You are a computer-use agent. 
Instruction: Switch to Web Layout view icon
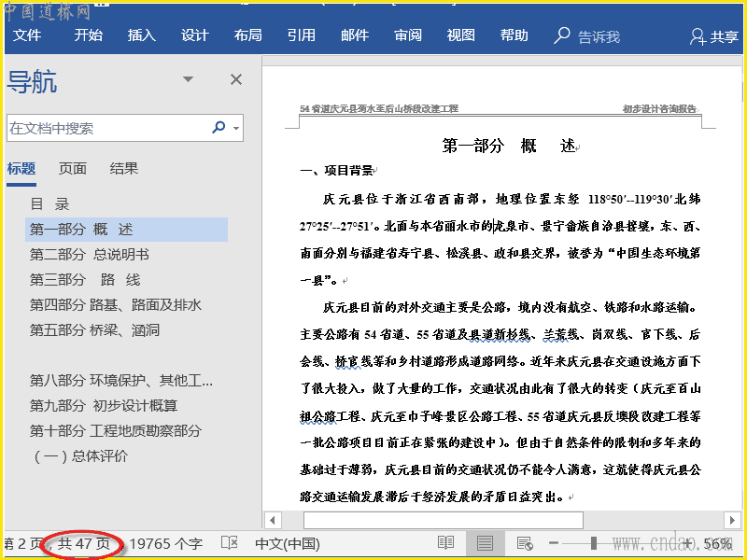(x=525, y=543)
